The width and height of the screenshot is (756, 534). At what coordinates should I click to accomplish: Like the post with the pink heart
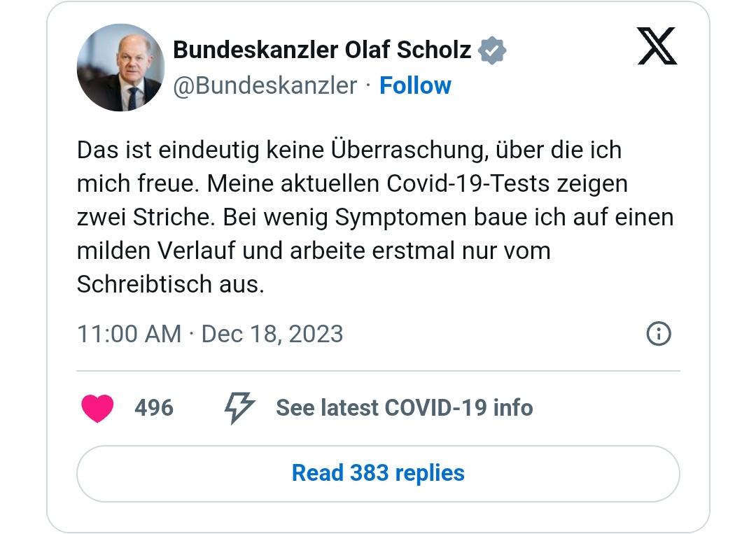97,408
